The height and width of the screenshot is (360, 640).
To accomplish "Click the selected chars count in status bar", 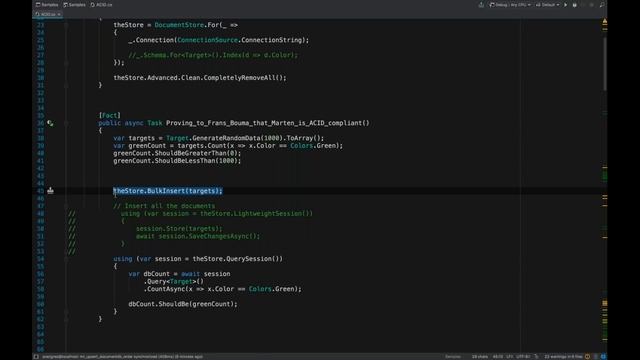I will coord(480,357).
